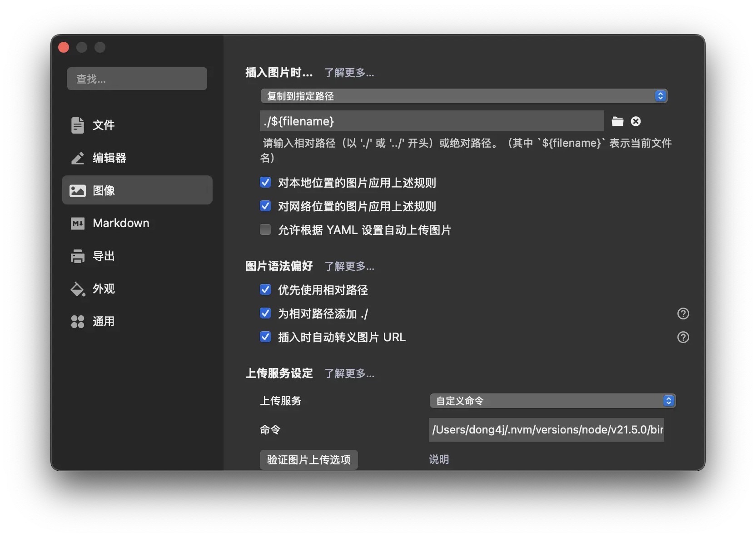Click 了解更多 beside 上传服务设定
756x538 pixels.
coord(349,374)
